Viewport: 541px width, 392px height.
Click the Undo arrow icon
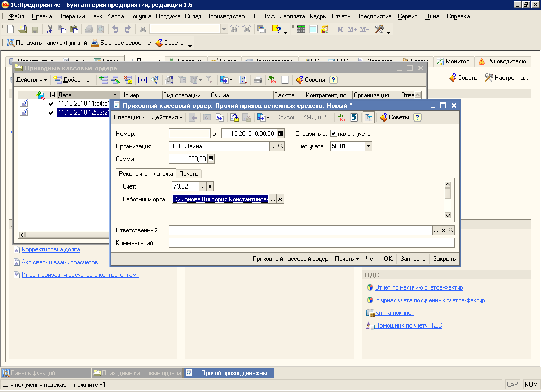(x=116, y=30)
